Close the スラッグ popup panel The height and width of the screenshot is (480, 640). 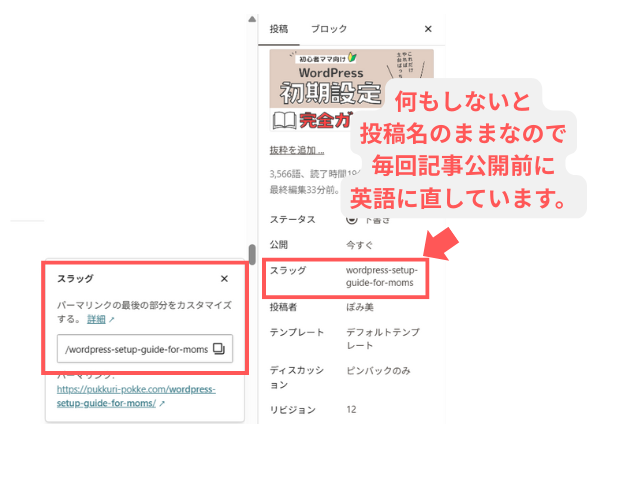coord(224,279)
